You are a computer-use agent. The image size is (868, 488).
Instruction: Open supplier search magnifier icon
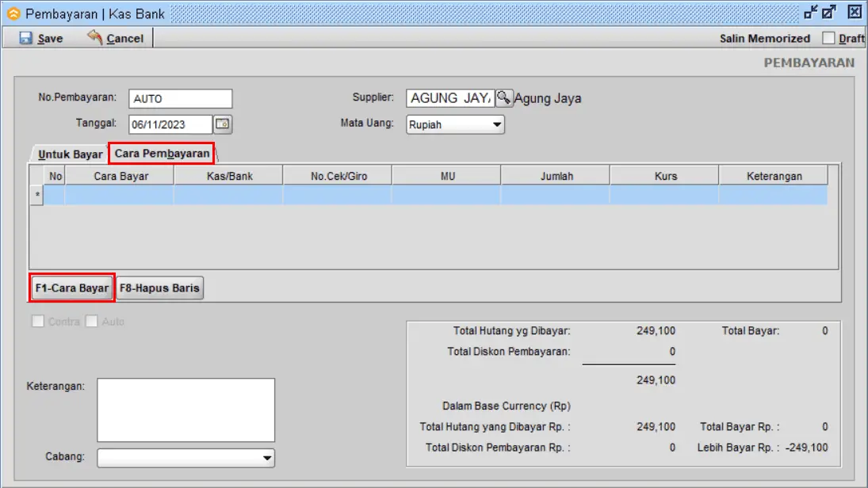tap(503, 98)
